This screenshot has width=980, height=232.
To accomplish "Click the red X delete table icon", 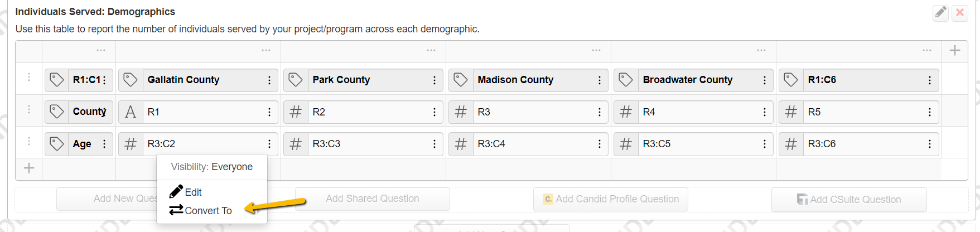I will coord(960,13).
